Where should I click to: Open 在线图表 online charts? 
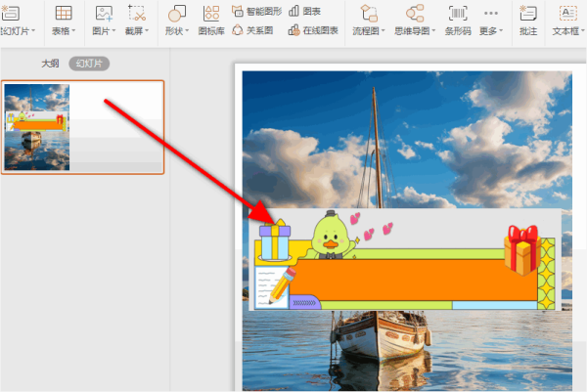click(313, 30)
